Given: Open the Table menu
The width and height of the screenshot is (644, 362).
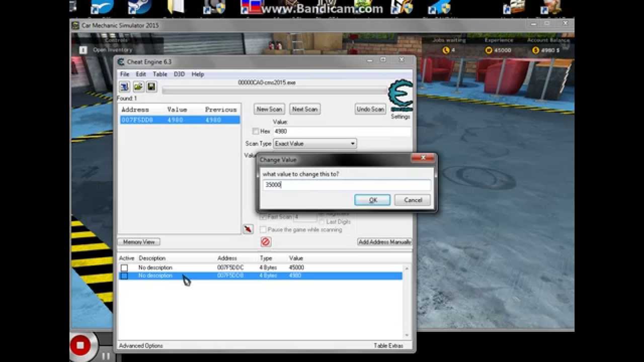Looking at the screenshot, I should click(x=160, y=74).
